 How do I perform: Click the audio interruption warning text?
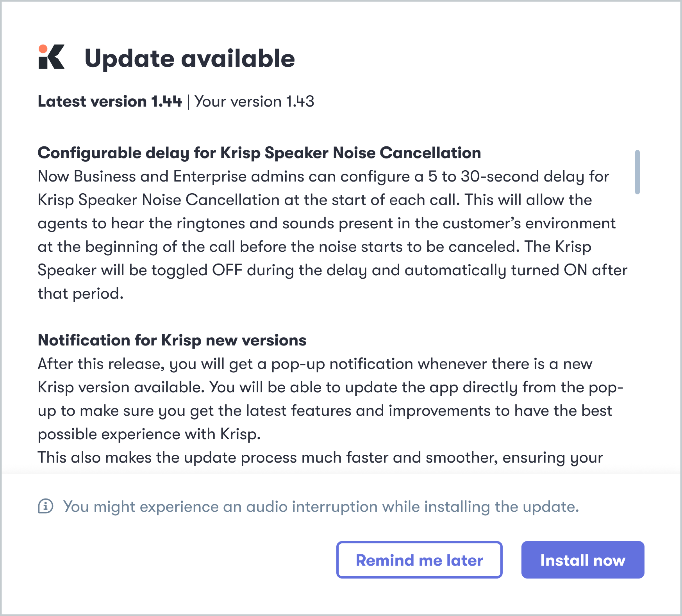(321, 507)
